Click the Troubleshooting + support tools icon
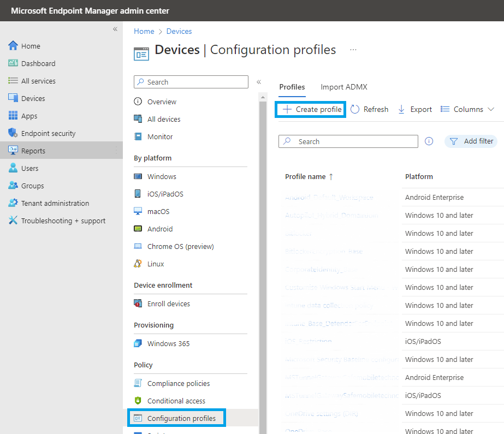Viewport: 504px width, 434px height. point(13,221)
